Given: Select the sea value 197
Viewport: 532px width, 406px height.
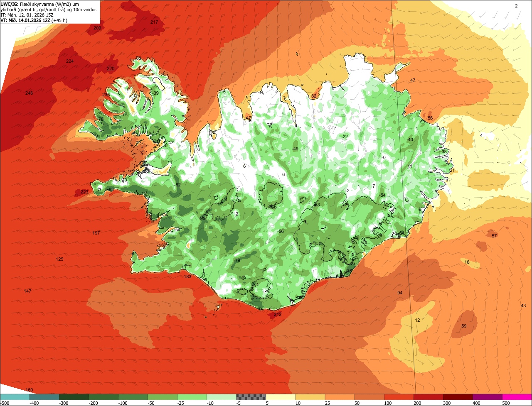Looking at the screenshot, I should [x=96, y=233].
